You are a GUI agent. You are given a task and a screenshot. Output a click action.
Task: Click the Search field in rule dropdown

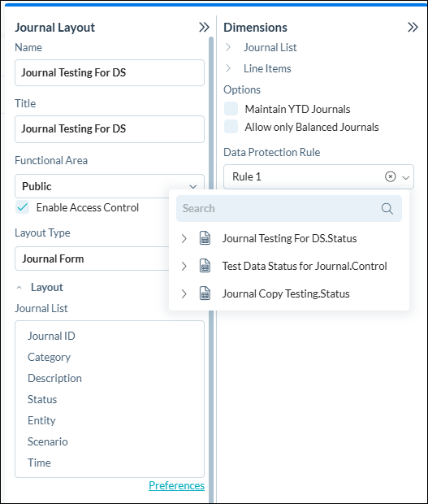(289, 209)
